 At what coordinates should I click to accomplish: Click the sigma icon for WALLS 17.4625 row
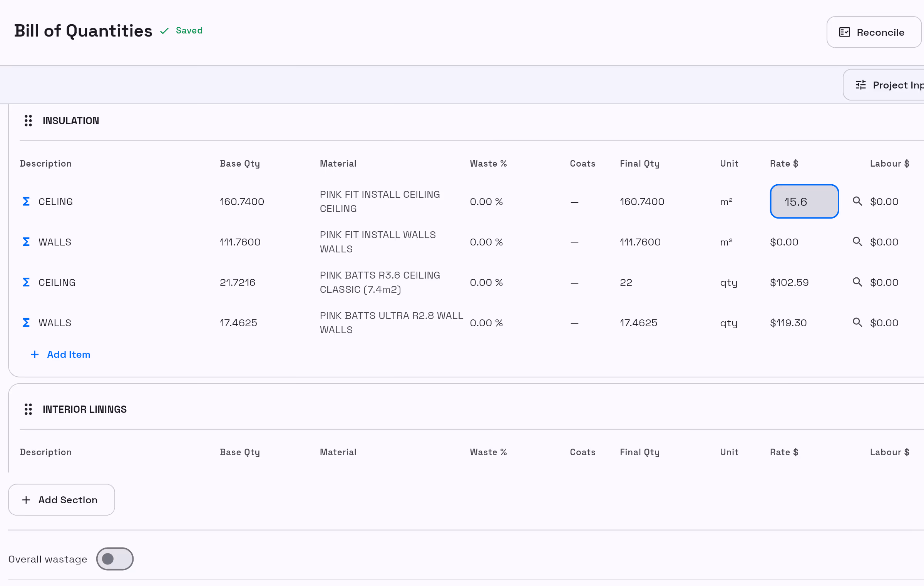(26, 323)
